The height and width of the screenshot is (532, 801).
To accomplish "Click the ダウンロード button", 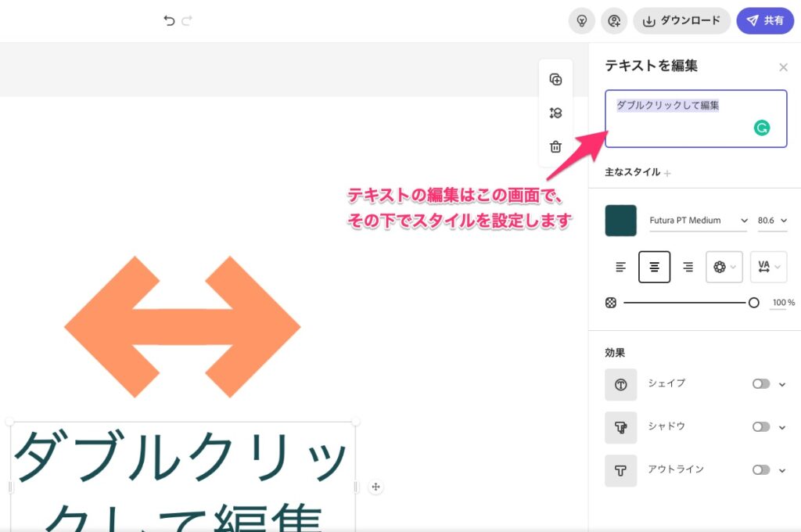I will [x=681, y=21].
